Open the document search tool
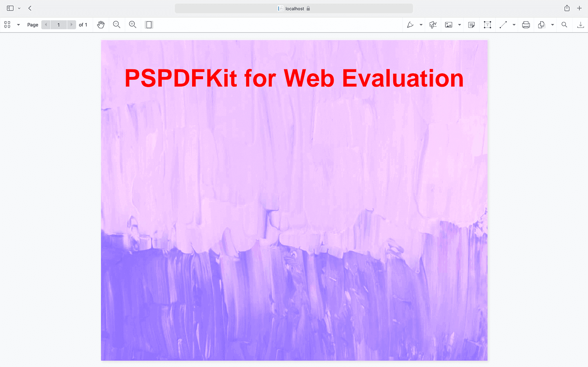 pos(564,25)
